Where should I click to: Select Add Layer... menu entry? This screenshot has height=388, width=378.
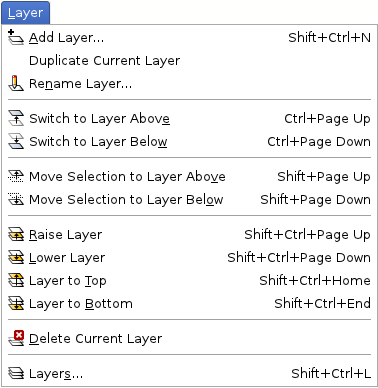[x=189, y=37]
